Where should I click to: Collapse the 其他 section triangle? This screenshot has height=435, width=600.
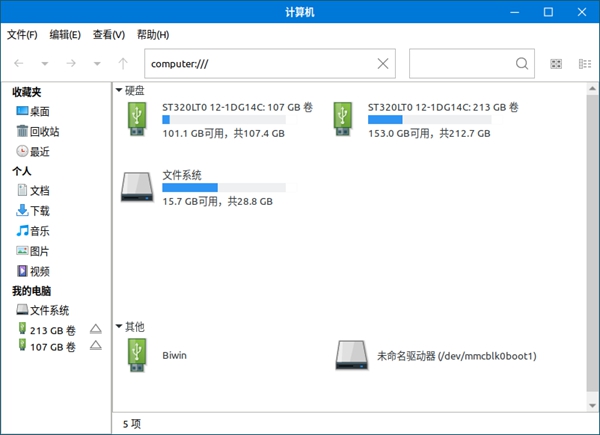119,326
